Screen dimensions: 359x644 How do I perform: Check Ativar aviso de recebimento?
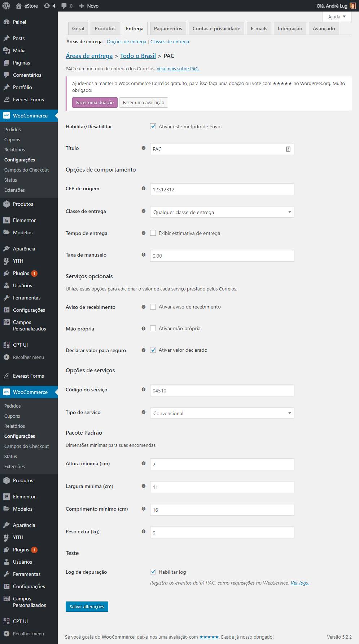coord(153,307)
